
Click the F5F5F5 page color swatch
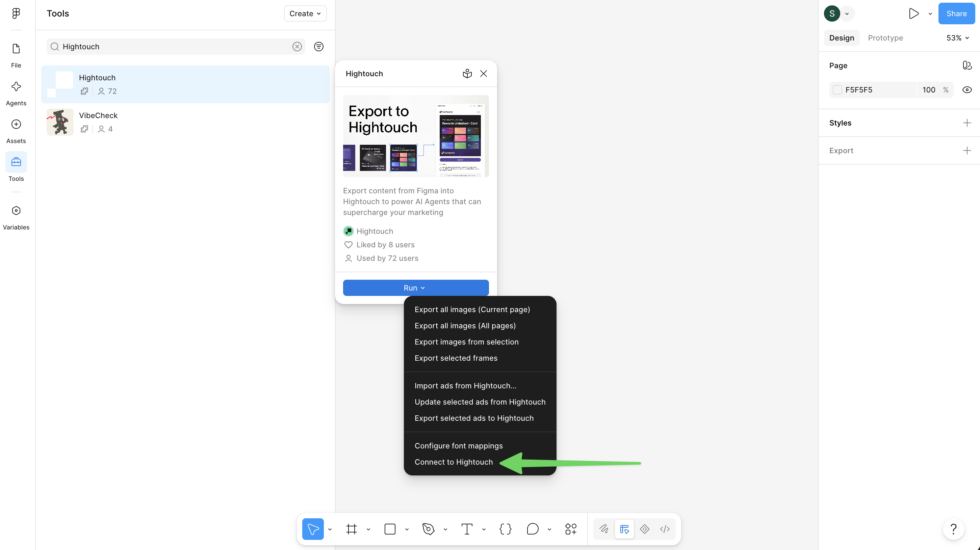point(837,90)
